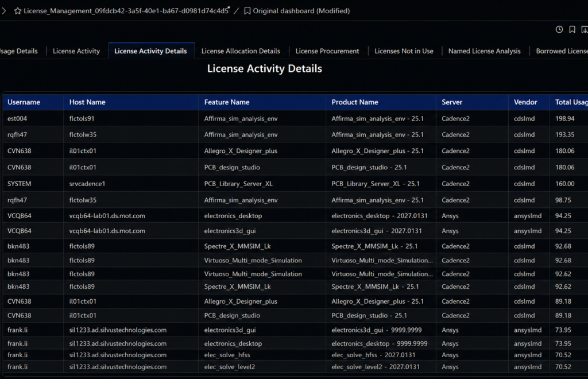Image resolution: width=588 pixels, height=379 pixels.
Task: Sort by the Total Usage column header
Action: coord(571,102)
